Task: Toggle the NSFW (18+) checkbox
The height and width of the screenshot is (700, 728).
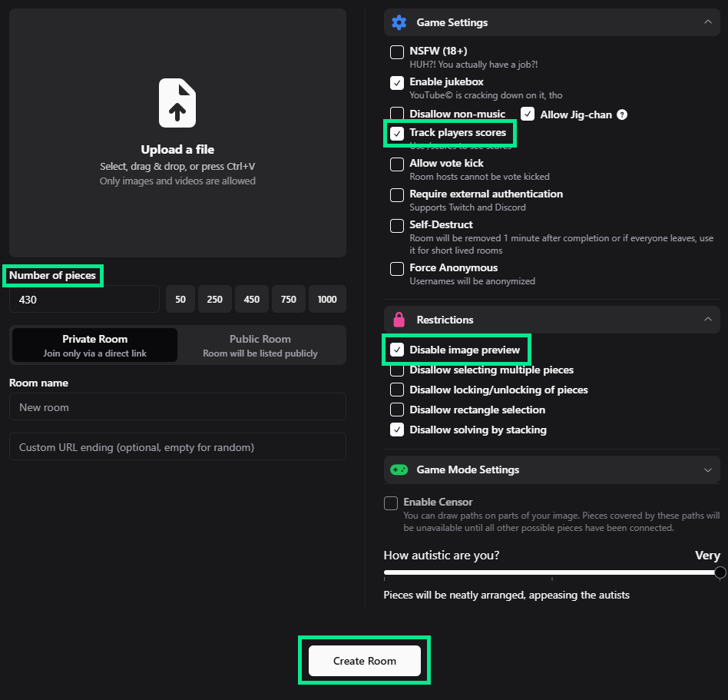Action: point(397,51)
